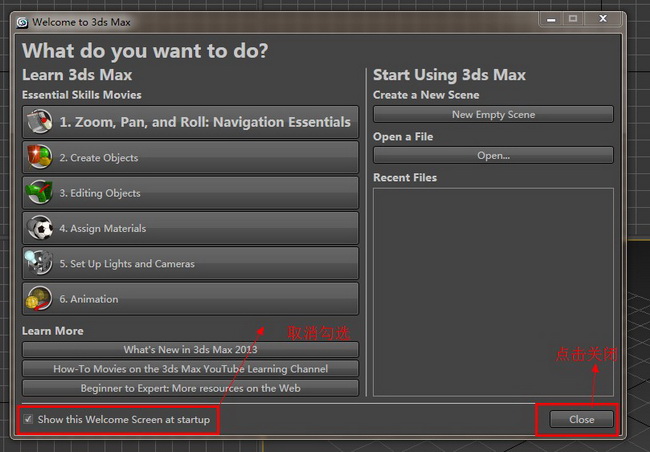
Task: Click the Close button of the welcome dialog
Action: click(582, 419)
